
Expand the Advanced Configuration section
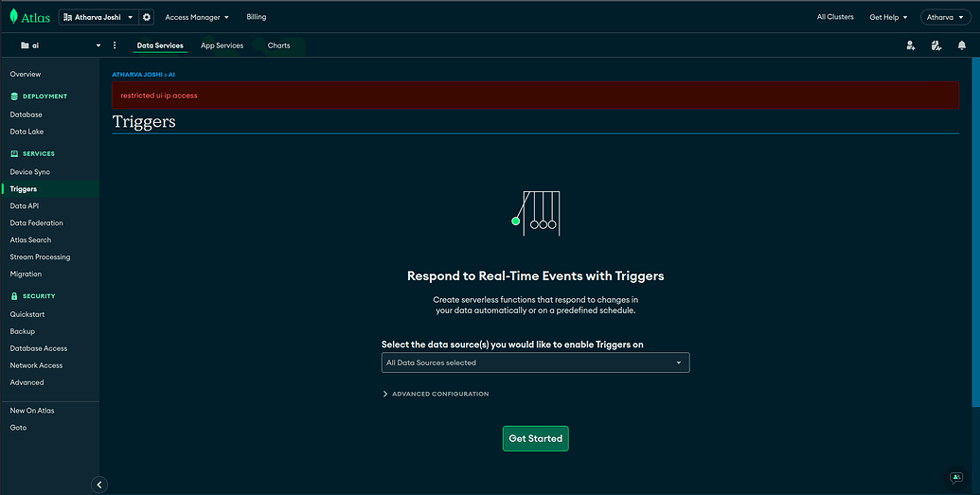436,394
